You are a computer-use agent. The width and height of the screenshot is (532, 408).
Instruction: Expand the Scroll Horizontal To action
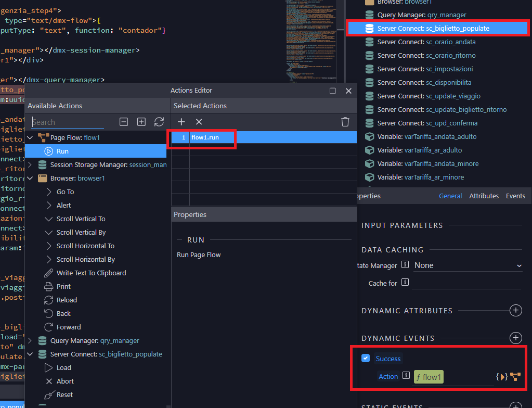(x=49, y=246)
